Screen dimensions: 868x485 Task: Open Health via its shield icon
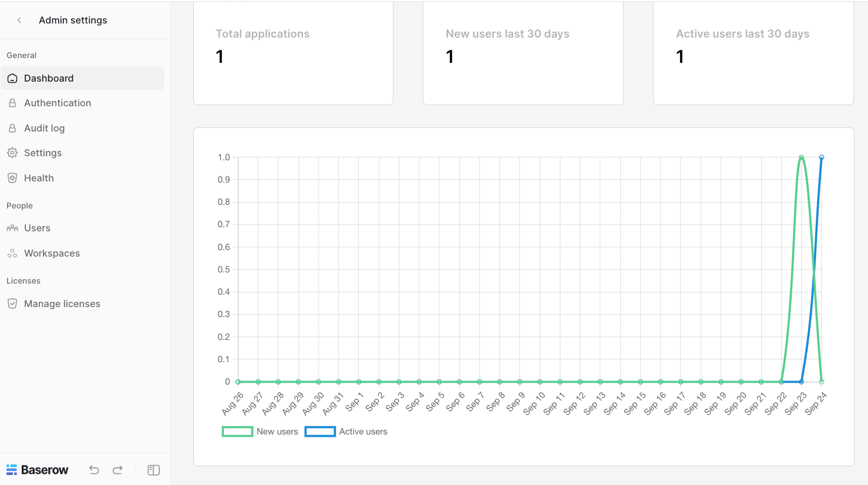[x=12, y=178]
